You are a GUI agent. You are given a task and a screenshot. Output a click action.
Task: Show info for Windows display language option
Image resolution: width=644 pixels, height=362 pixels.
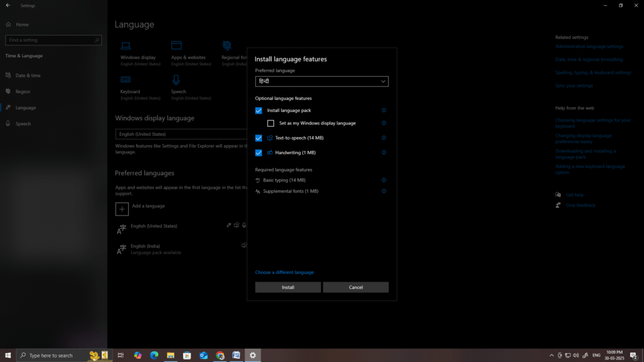(384, 123)
